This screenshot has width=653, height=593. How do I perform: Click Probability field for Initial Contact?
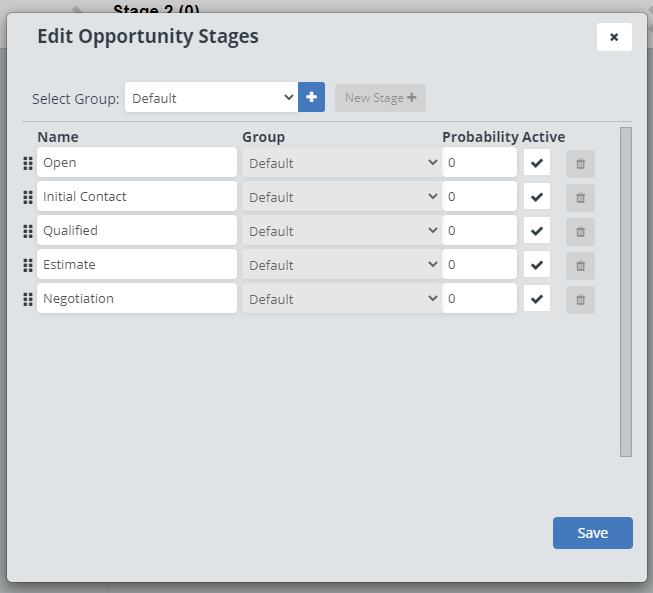click(479, 197)
